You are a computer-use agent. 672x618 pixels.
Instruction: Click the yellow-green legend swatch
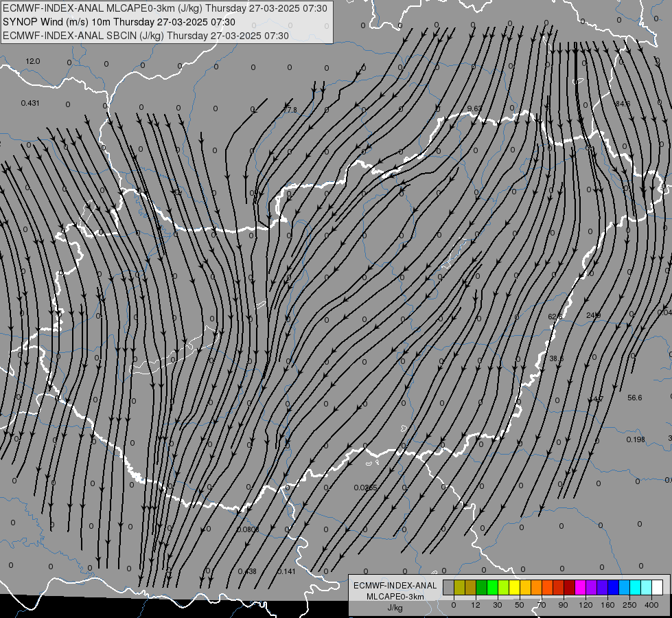504,587
